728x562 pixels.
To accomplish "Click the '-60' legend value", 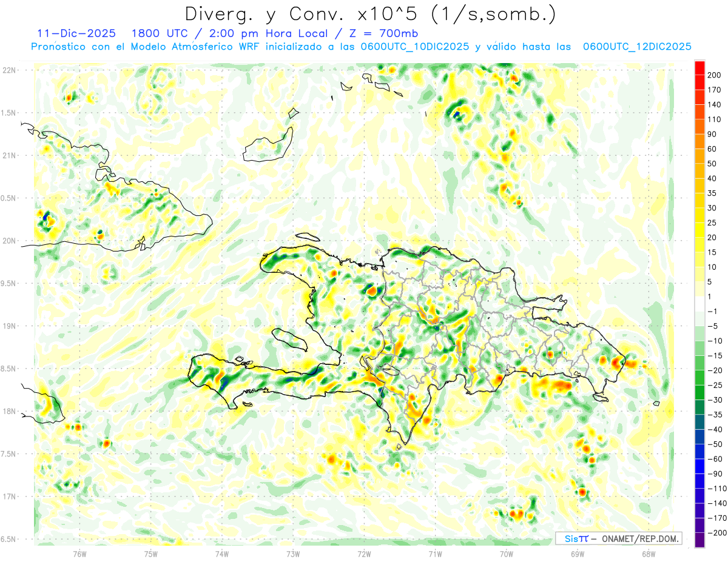I will click(715, 460).
